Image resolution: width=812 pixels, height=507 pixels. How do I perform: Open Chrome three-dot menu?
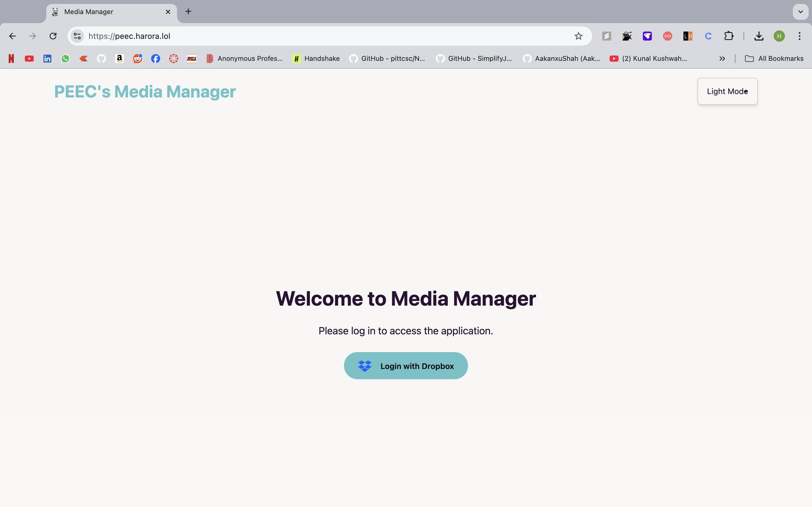click(799, 36)
